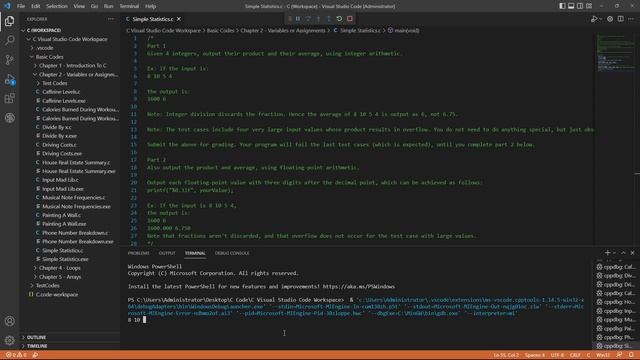Open dropdown next to Run file icon
This screenshot has width=640, height=360.
tap(601, 19)
